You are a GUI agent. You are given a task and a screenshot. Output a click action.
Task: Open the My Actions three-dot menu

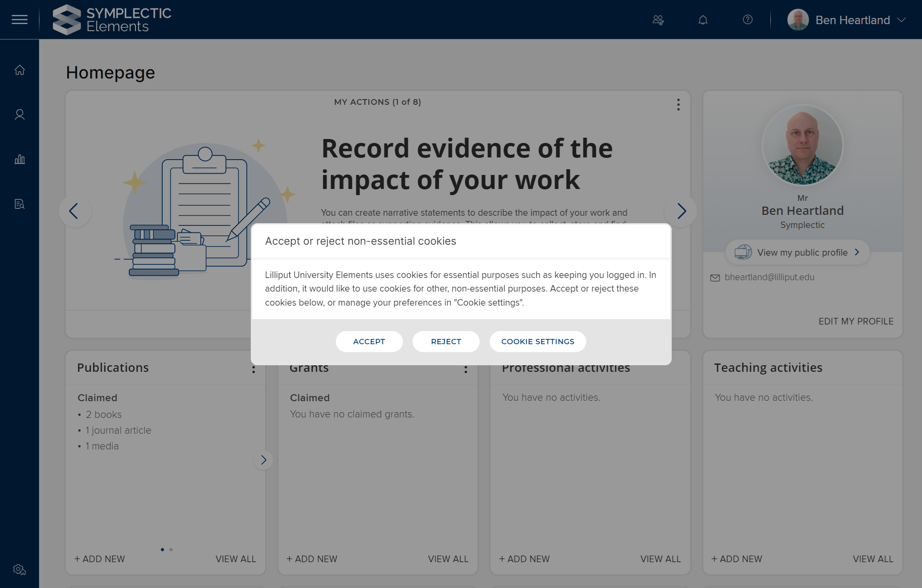click(x=678, y=104)
